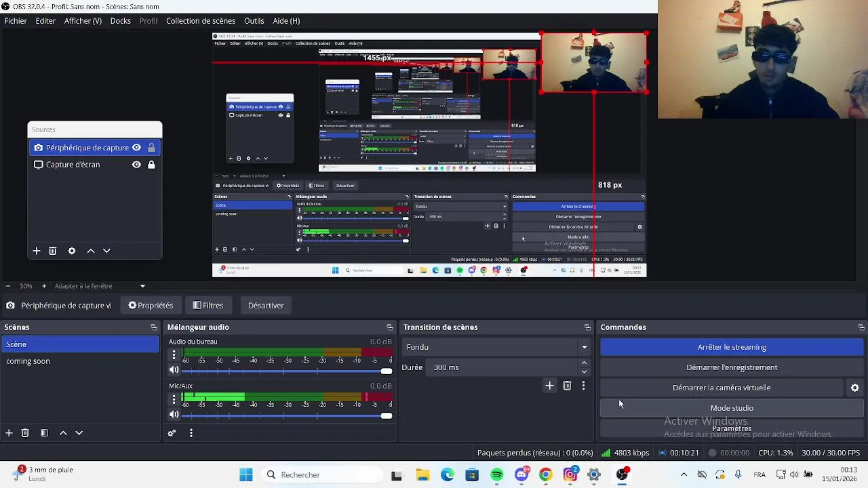The image size is (868, 488).
Task: Hide the Capture d'écran source
Action: coord(136,165)
